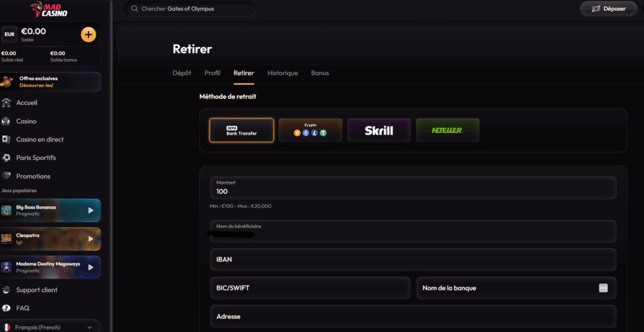
Task: Click the orange plus add-funds icon
Action: tap(88, 35)
